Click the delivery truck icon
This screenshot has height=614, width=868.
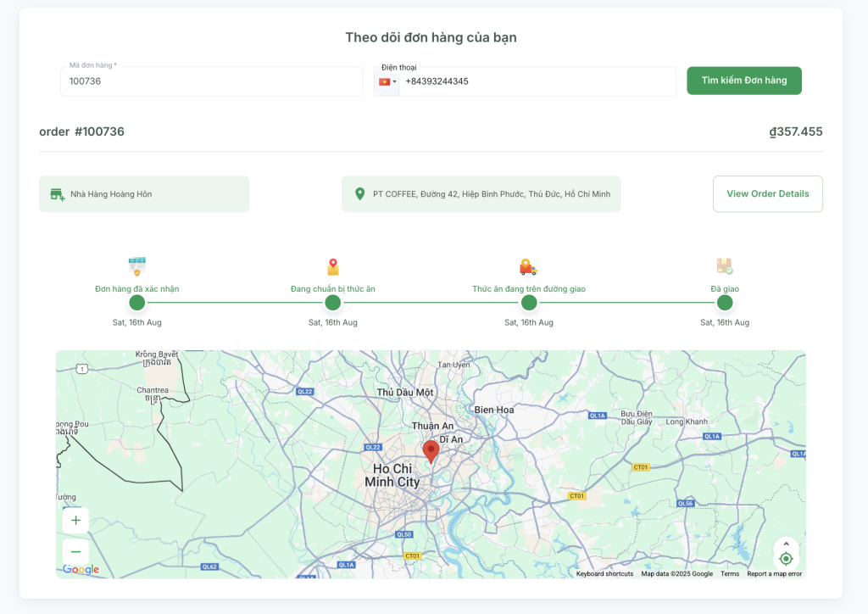click(528, 266)
